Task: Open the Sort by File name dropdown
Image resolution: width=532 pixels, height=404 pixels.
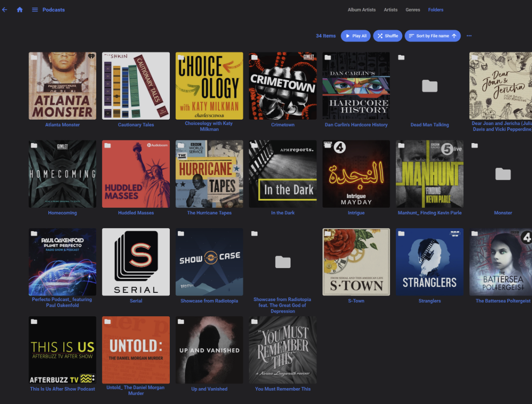Action: 432,36
